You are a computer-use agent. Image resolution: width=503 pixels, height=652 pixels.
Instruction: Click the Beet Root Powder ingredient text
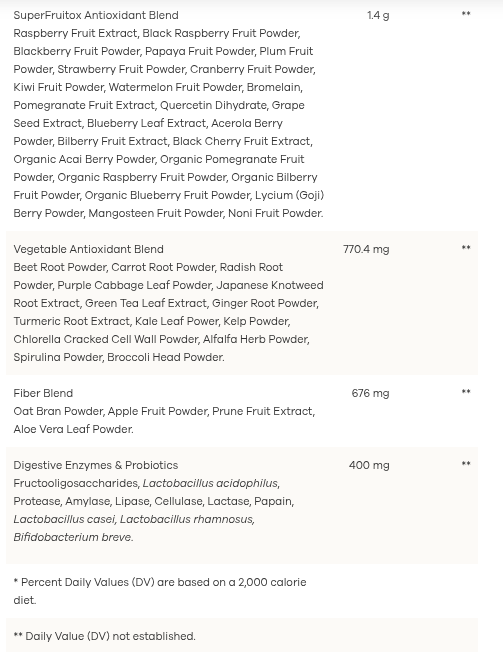coord(60,267)
